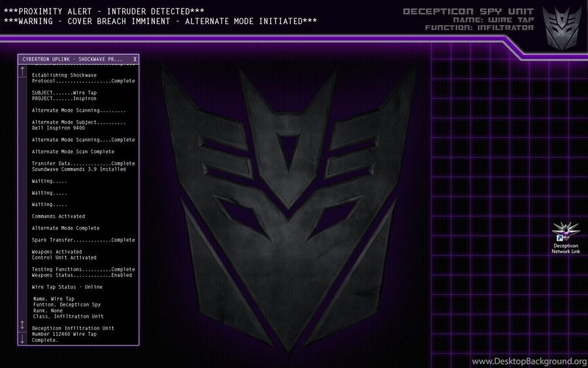Select the "Establishing Shockwave" line
This screenshot has width=588, height=368.
(64, 75)
